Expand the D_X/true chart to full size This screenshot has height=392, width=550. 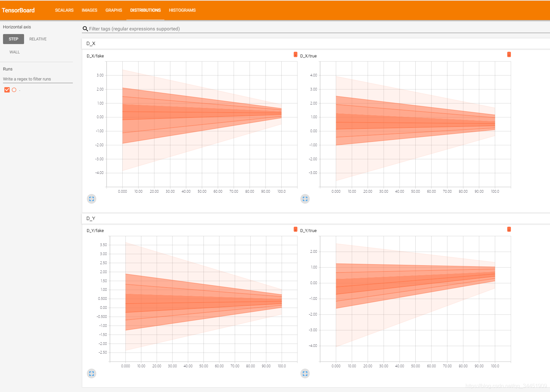(x=305, y=199)
